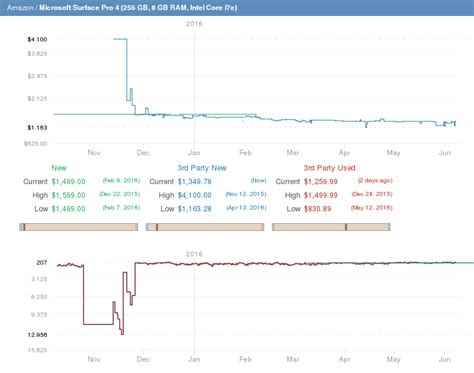Image resolution: width=474 pixels, height=373 pixels.
Task: Click 3rd Party Used high $1,499.99
Action: 320,195
